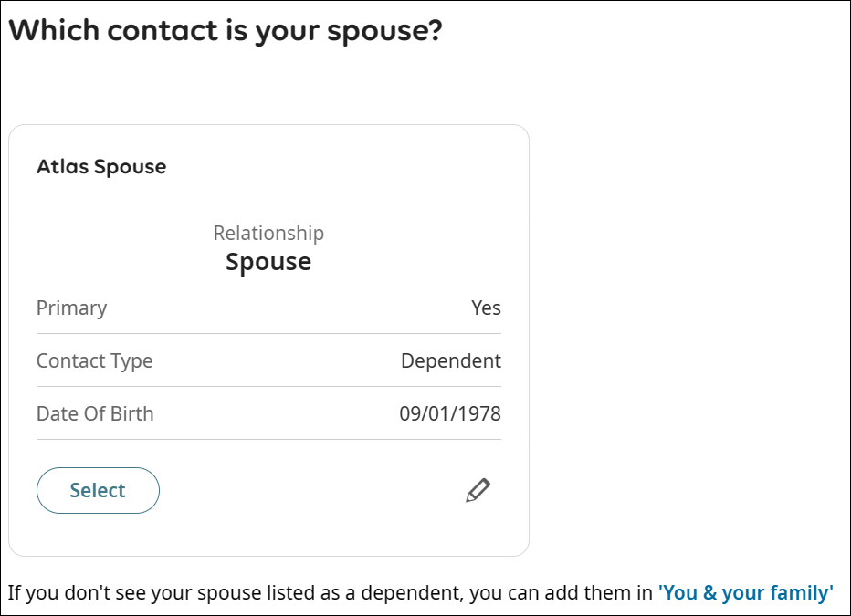
Task: Click the divider line below Contact Type row
Action: [268, 387]
